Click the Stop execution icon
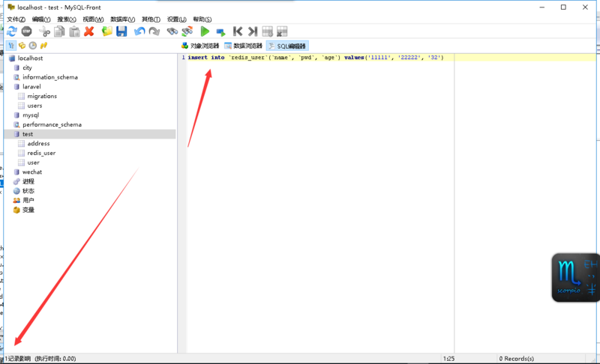The image size is (600, 364). (x=26, y=31)
